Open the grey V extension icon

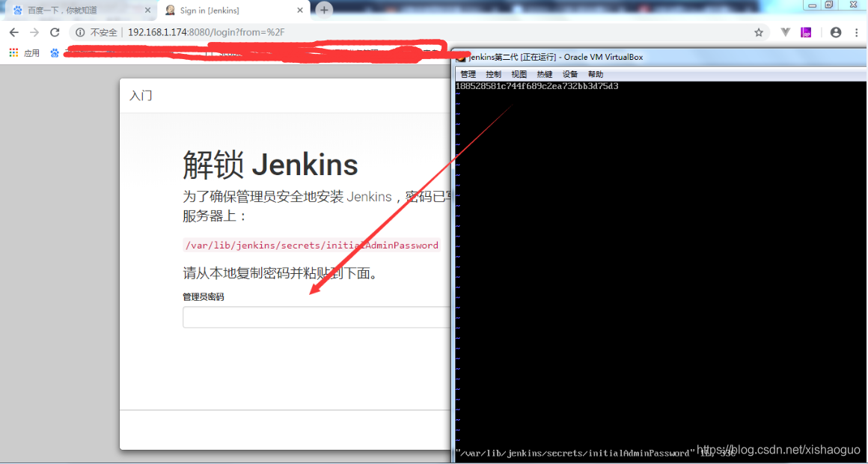click(786, 33)
